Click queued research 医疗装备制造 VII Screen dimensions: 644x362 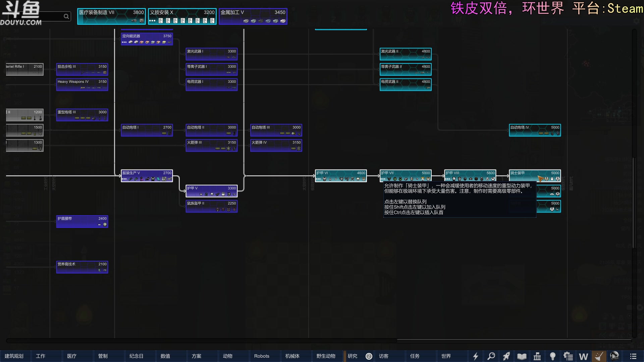coord(111,16)
